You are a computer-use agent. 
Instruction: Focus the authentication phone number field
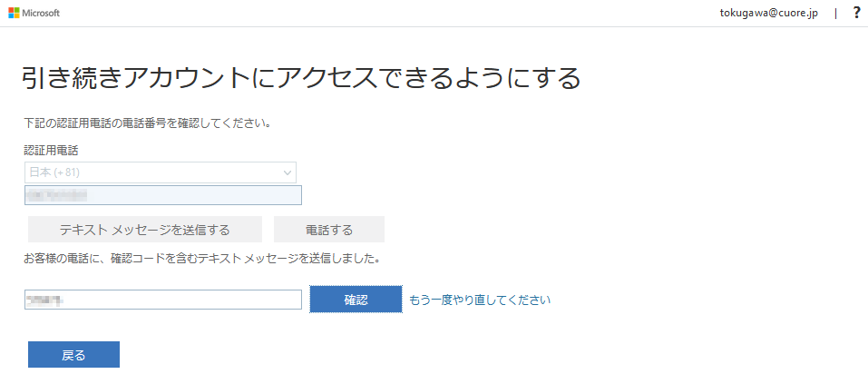[190, 195]
